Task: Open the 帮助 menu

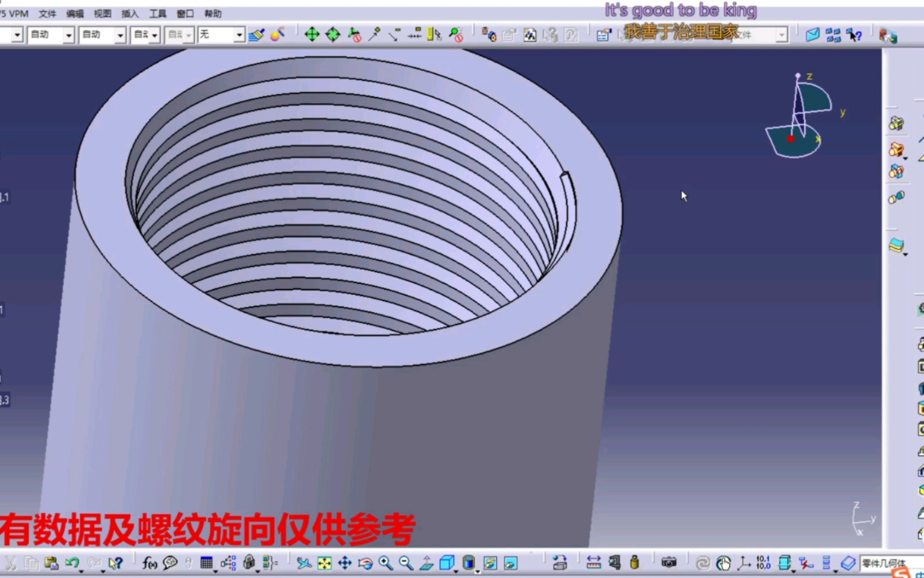Action: [213, 13]
